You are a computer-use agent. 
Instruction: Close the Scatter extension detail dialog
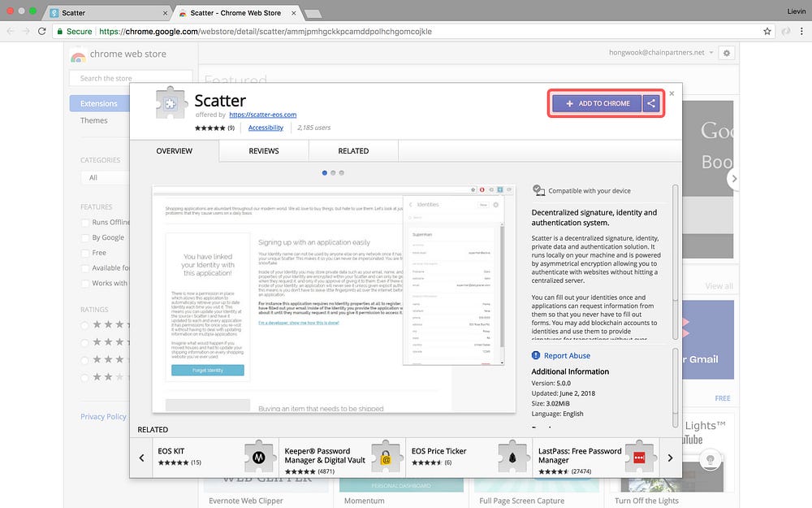click(672, 93)
